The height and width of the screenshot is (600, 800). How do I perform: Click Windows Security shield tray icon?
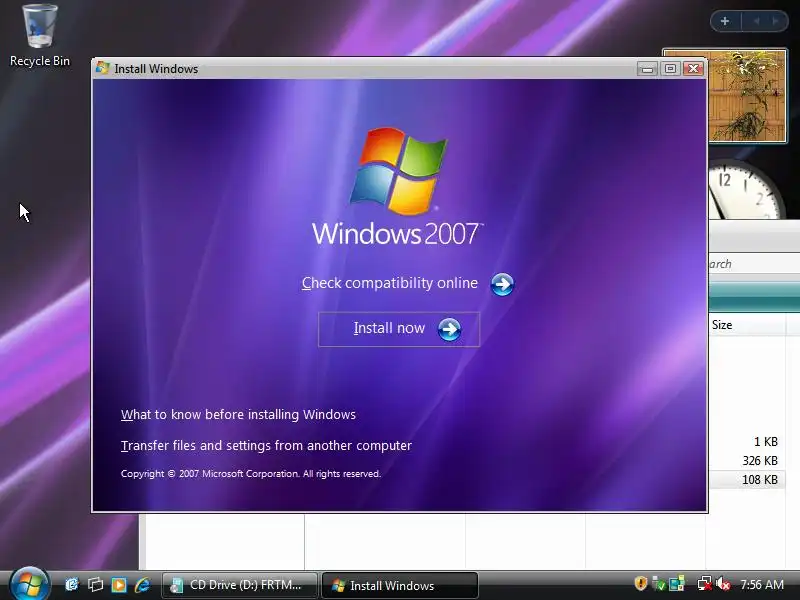[x=641, y=583]
